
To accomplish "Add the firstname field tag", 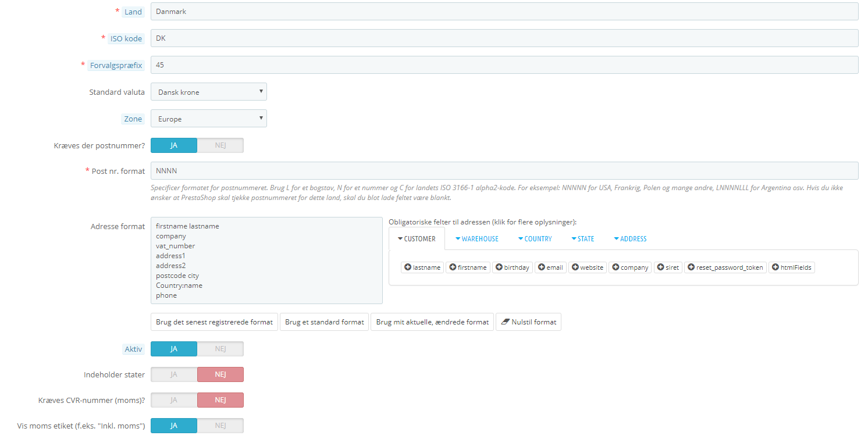I will coord(468,267).
